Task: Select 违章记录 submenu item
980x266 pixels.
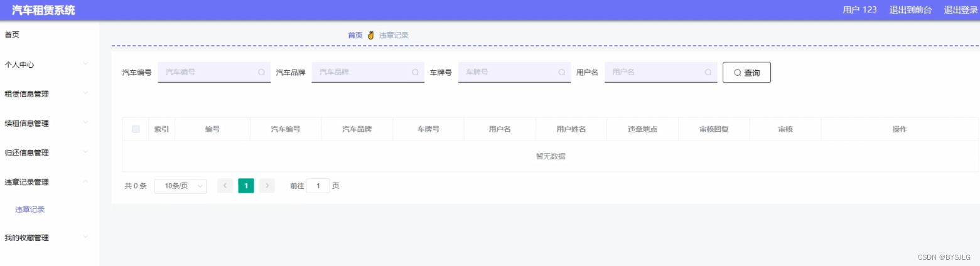Action: pos(30,210)
